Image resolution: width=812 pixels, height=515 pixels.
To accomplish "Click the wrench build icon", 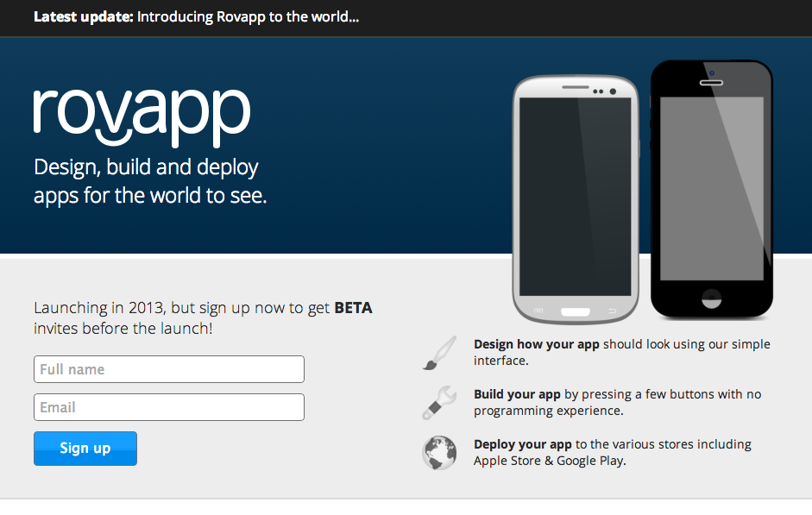I will (439, 403).
